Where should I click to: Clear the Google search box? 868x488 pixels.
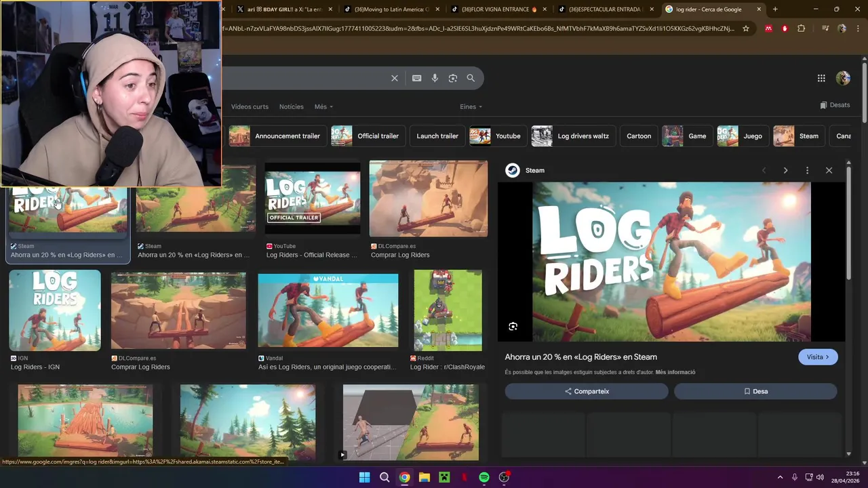pyautogui.click(x=395, y=78)
